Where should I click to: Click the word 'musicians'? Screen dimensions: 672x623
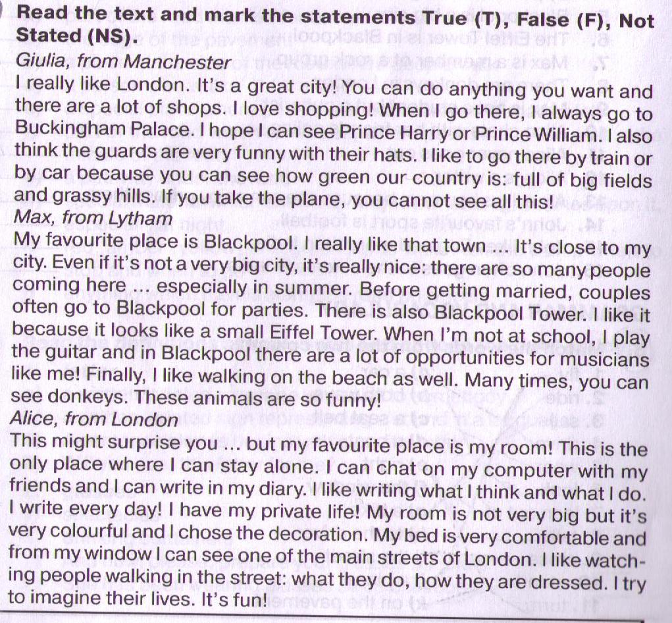point(595,359)
